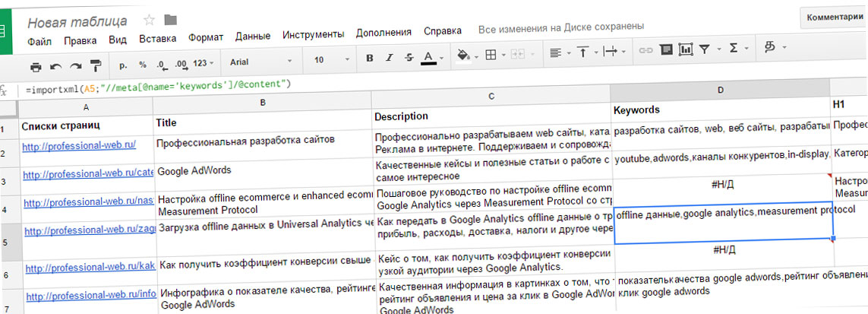Open the functions sigma icon

tap(734, 48)
